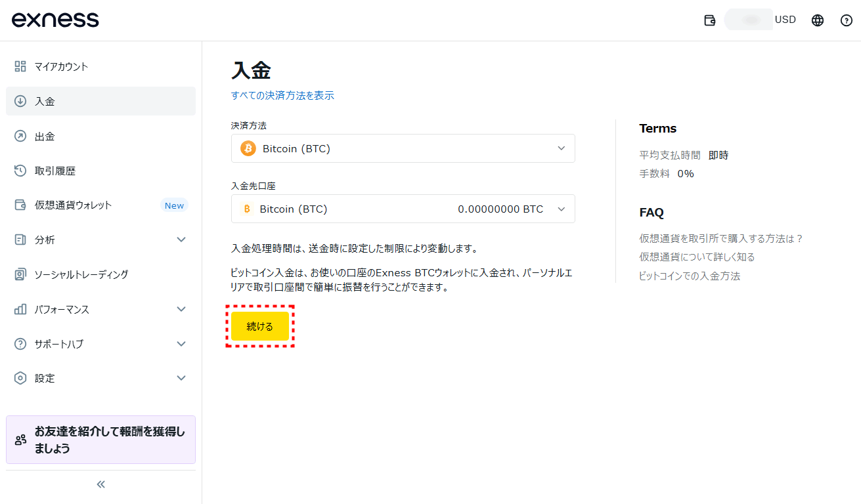Click the 分析 analysis icon
Viewport: 861px width, 504px height.
coord(20,240)
